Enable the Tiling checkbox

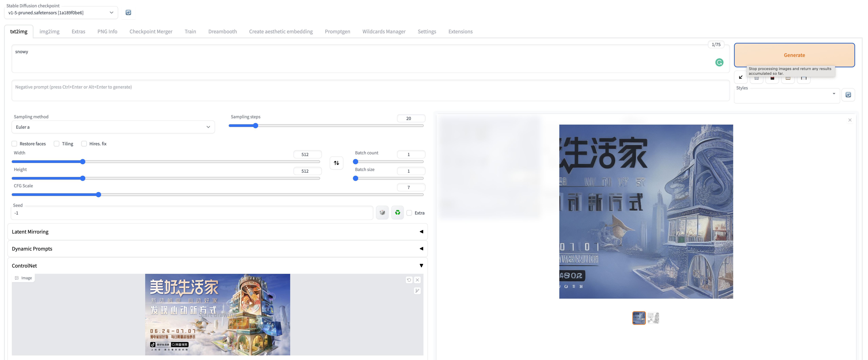point(57,144)
